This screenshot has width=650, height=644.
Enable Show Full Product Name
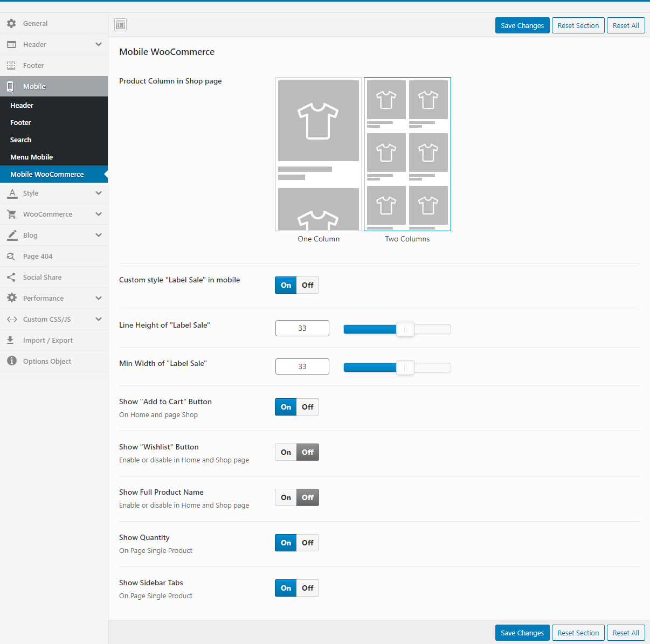tap(286, 497)
